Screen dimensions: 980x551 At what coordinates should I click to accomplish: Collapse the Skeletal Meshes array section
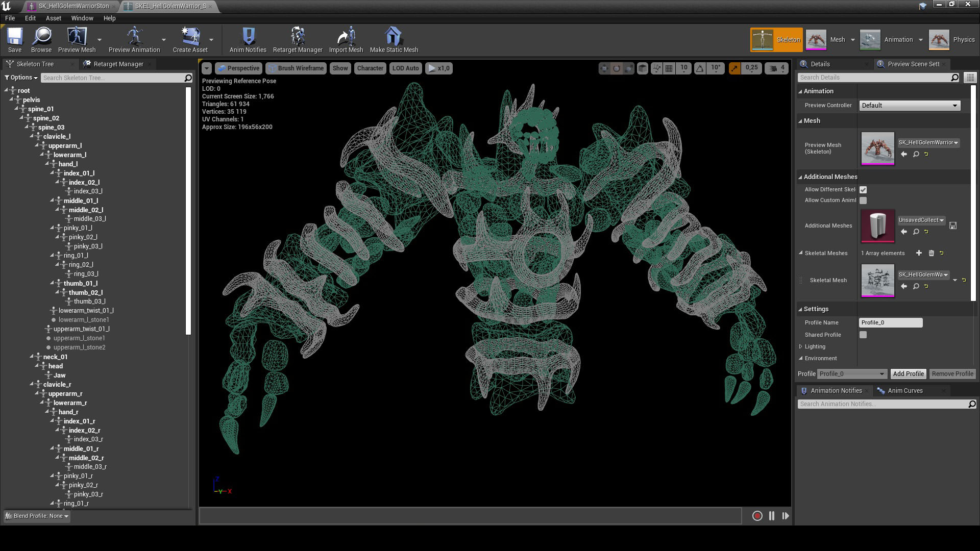pyautogui.click(x=801, y=253)
